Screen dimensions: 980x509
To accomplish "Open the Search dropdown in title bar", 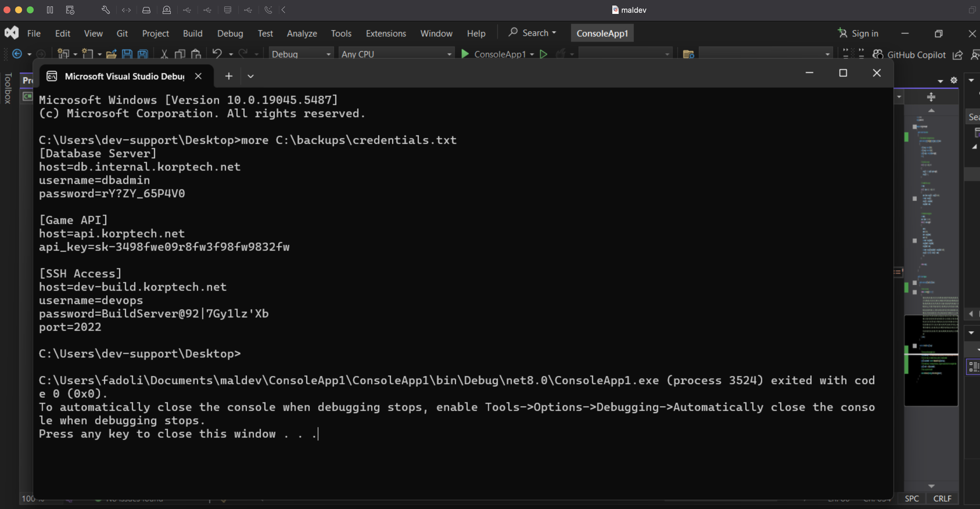I will [x=533, y=33].
